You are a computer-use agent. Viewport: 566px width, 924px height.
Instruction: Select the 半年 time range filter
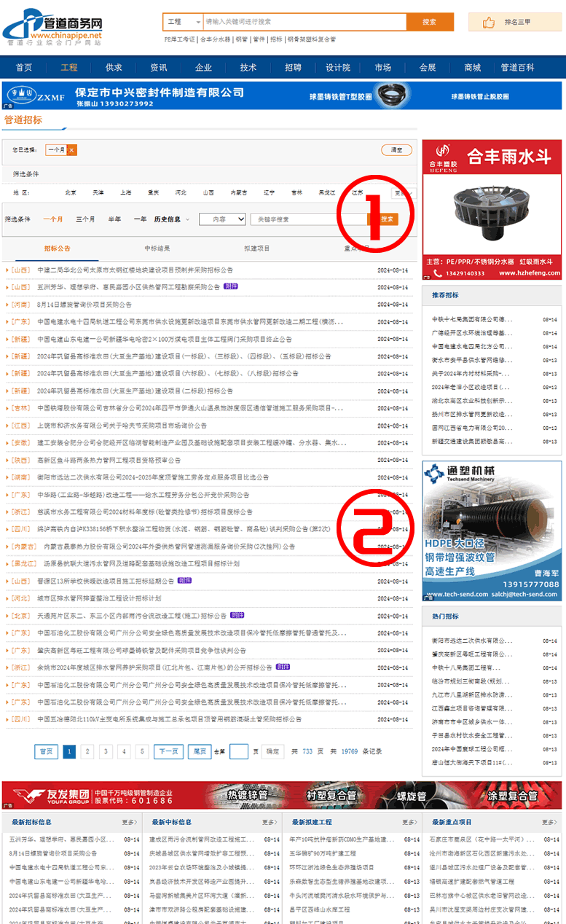(x=114, y=219)
